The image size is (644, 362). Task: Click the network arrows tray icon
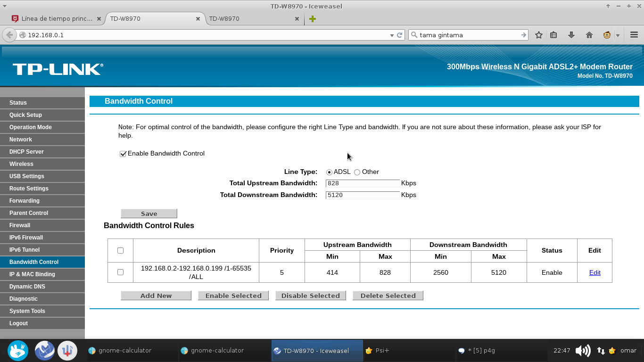point(601,351)
